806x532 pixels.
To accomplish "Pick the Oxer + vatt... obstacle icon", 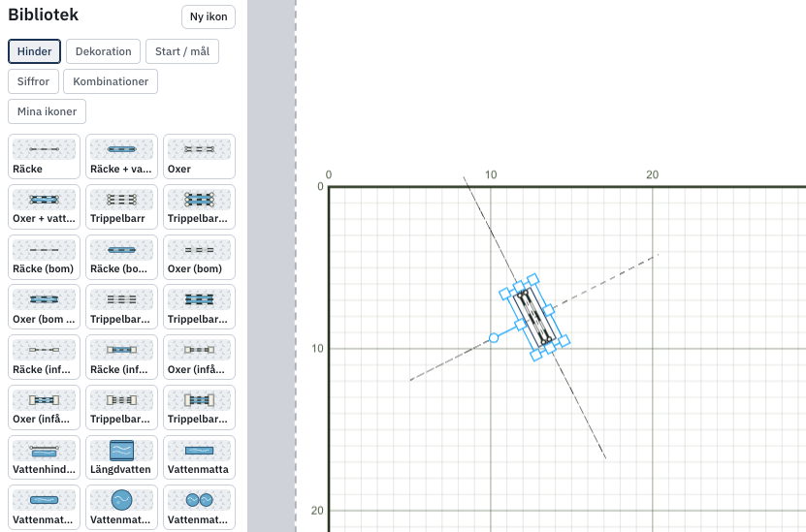I will [45, 207].
